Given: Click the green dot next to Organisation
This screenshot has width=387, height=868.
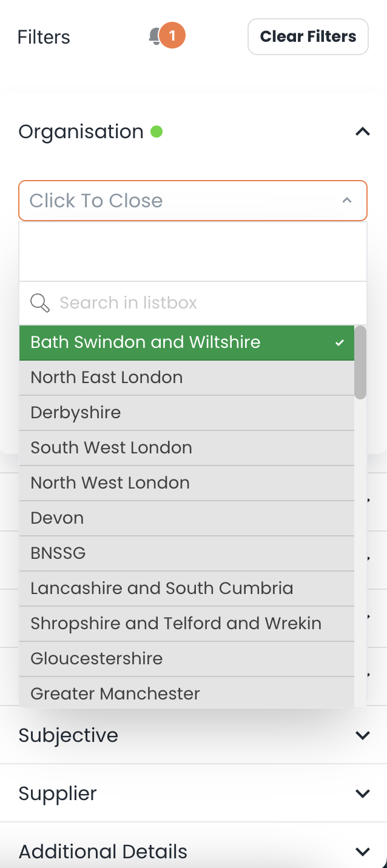Looking at the screenshot, I should [x=156, y=131].
